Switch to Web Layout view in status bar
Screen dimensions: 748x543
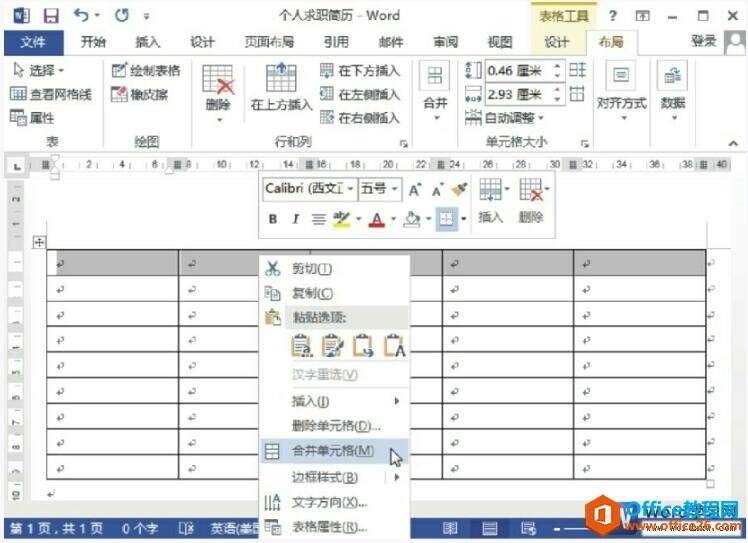[x=529, y=528]
